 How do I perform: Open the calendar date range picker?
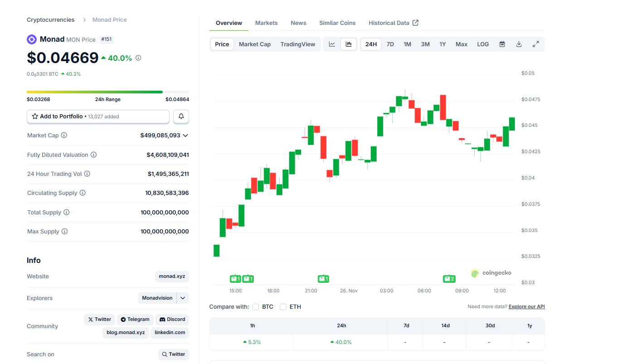[502, 44]
